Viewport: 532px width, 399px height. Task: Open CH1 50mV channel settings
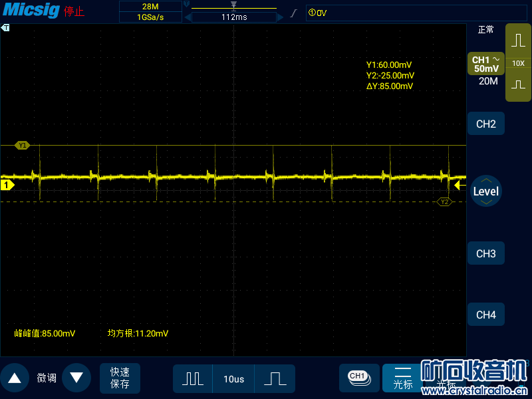pyautogui.click(x=486, y=64)
